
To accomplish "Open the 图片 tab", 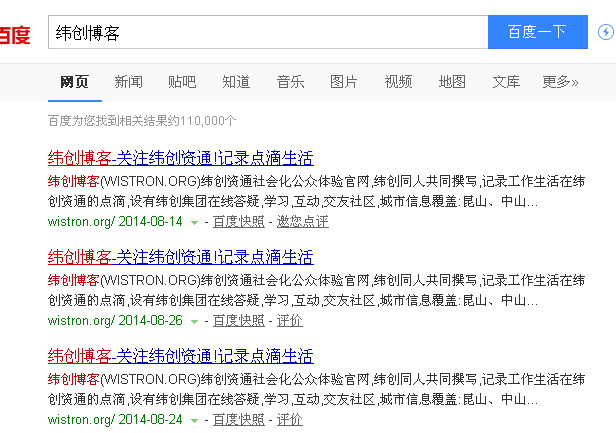I will coord(344,82).
